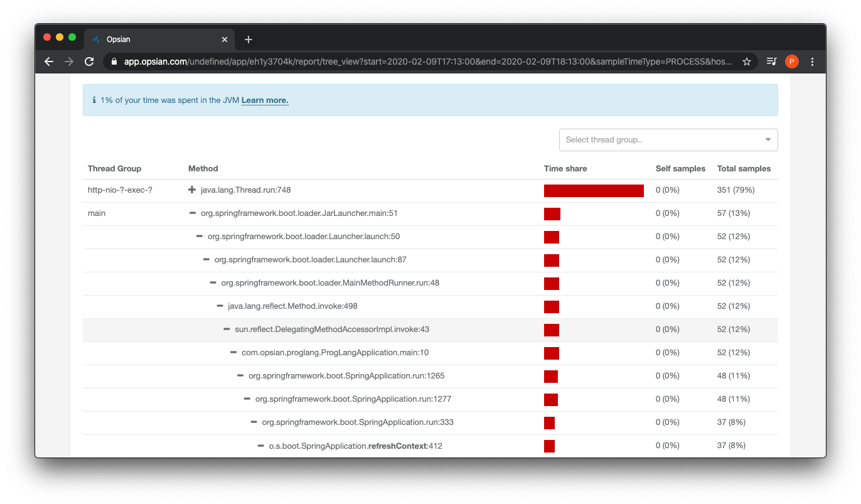Open a new browser tab with the plus button
Screen dimensions: 861x504
coord(248,39)
